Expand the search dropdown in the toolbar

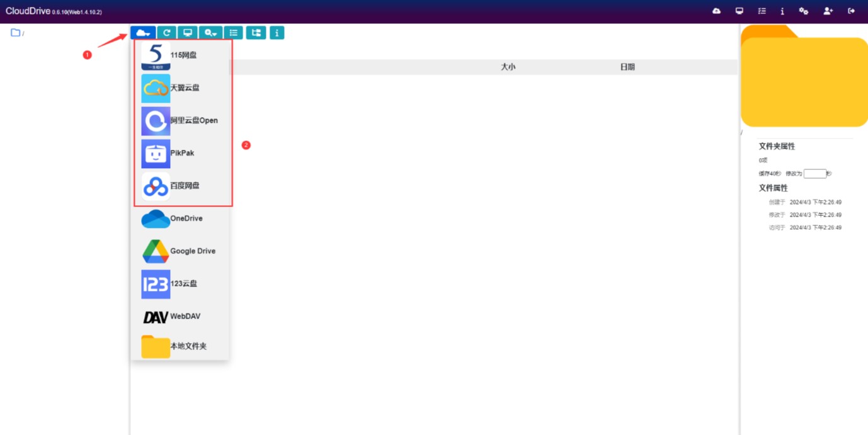210,33
